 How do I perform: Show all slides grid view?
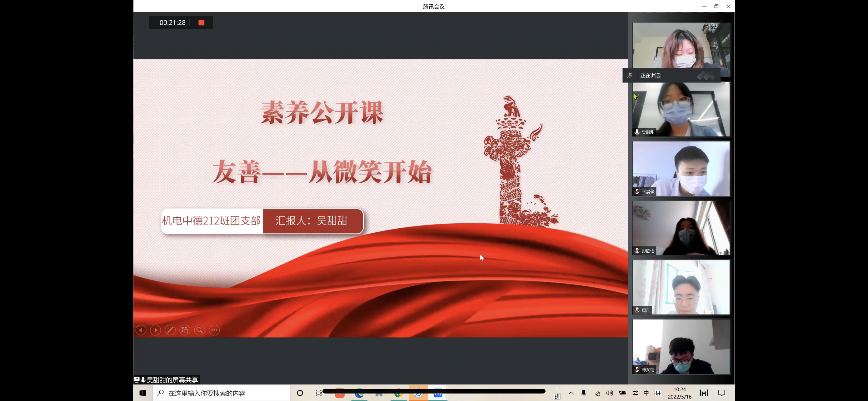(185, 330)
